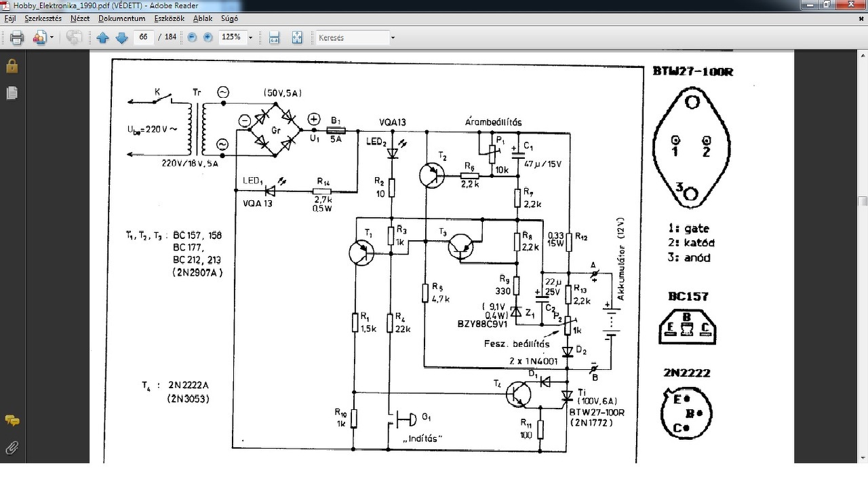Open the Ablak menu

[203, 18]
